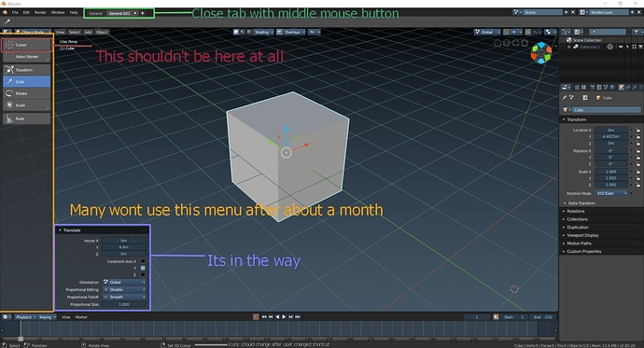This screenshot has height=348, width=644.
Task: Select the Ruler tool
Action: pyautogui.click(x=27, y=118)
